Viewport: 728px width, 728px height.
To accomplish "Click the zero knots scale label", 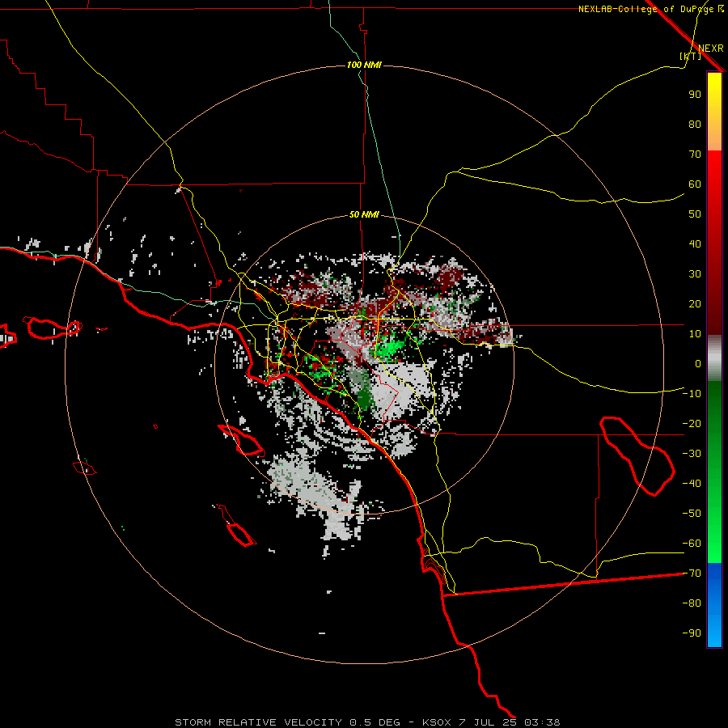I will point(698,364).
